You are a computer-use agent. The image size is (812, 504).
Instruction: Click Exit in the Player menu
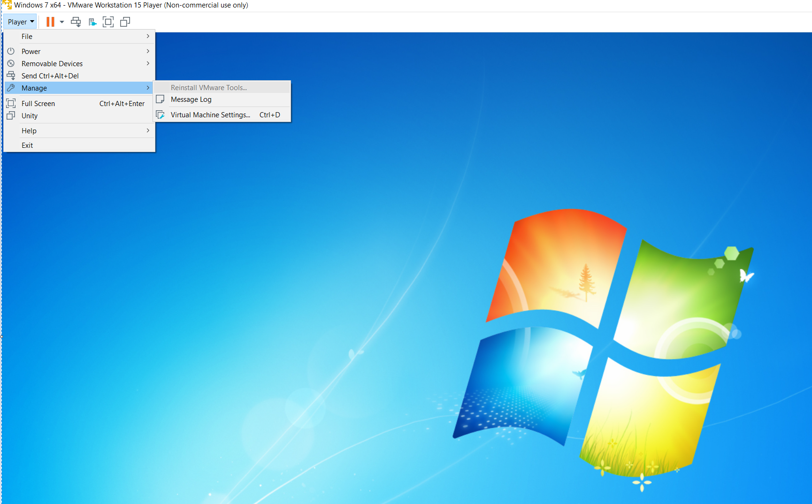click(79, 145)
